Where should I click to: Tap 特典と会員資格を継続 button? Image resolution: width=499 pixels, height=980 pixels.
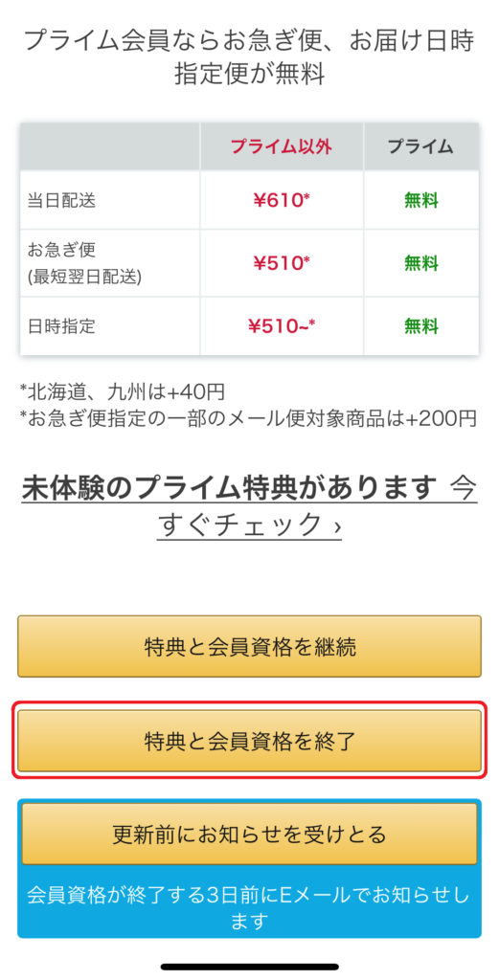click(249, 646)
